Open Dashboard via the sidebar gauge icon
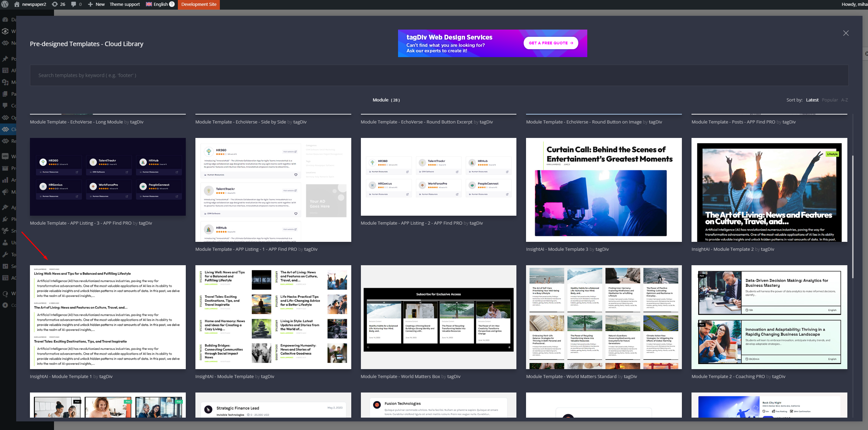This screenshot has height=430, width=868. (x=5, y=20)
